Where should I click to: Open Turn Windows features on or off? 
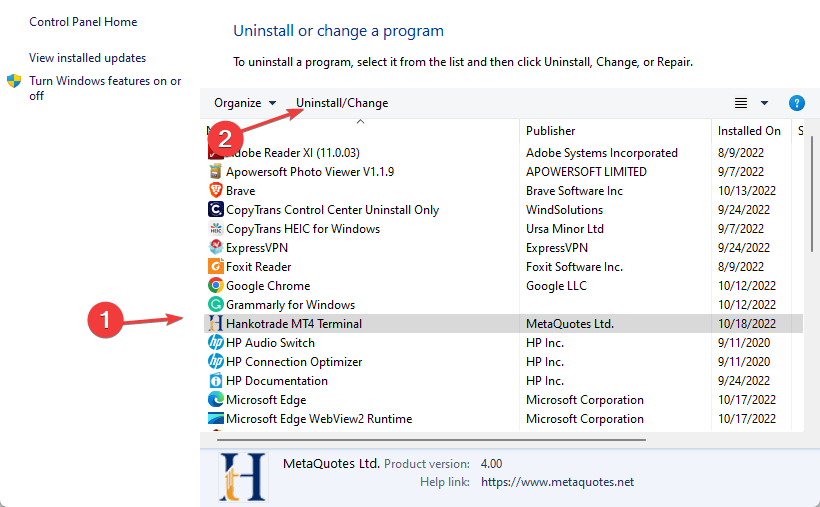[105, 88]
